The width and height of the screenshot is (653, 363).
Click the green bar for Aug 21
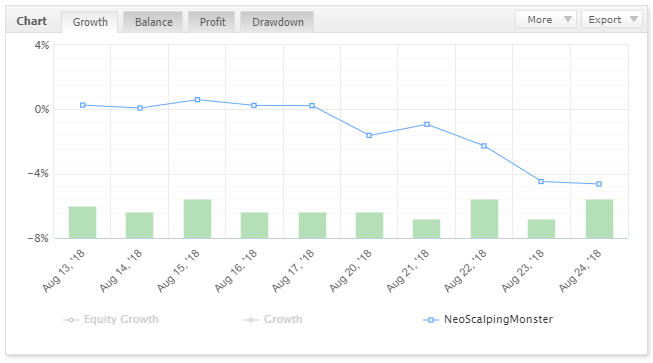tap(426, 229)
